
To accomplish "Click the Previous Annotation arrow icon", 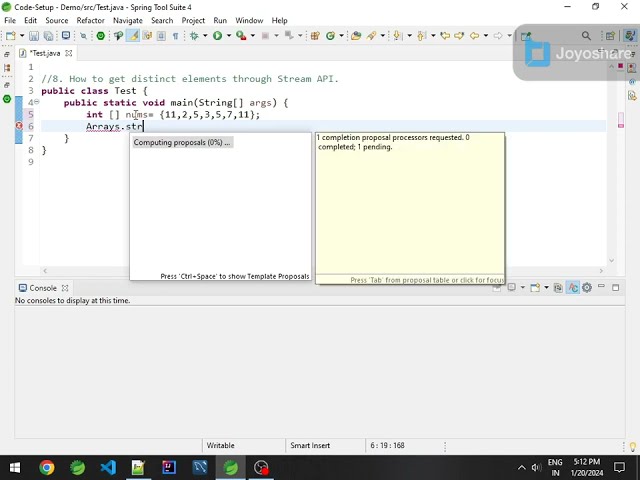I will (x=421, y=36).
